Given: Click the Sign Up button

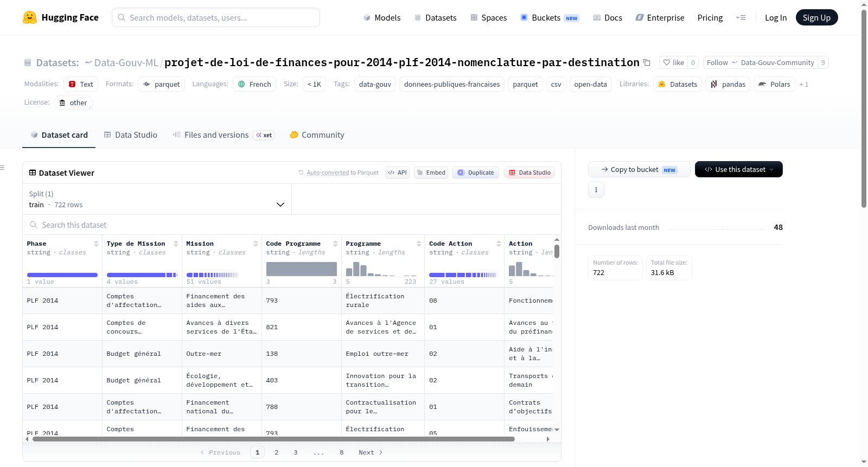Looking at the screenshot, I should pyautogui.click(x=816, y=17).
